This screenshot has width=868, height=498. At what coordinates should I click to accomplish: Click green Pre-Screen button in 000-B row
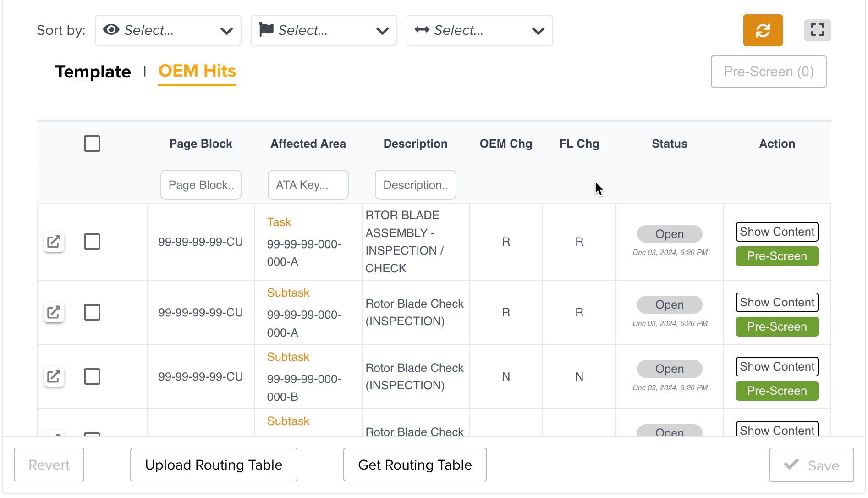coord(776,391)
